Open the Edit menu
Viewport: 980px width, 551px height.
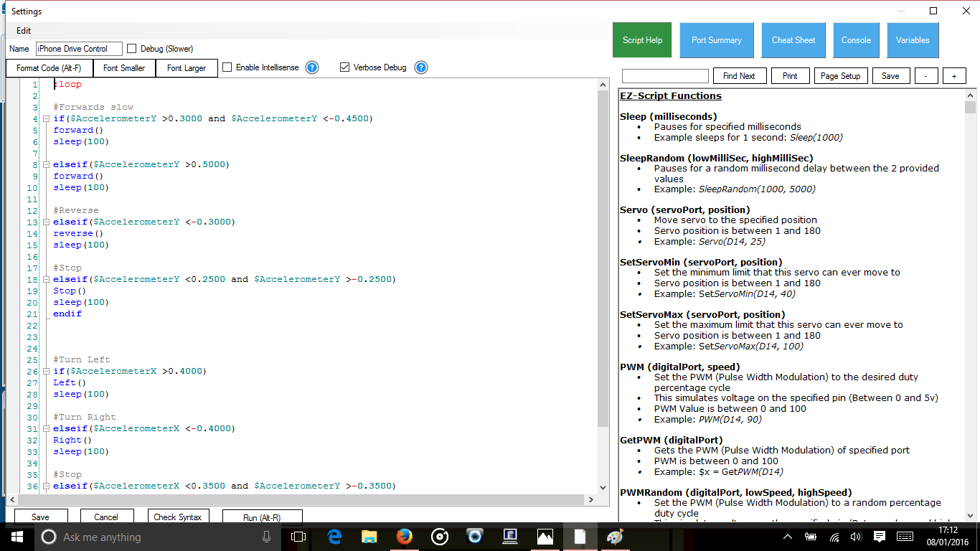tap(24, 31)
